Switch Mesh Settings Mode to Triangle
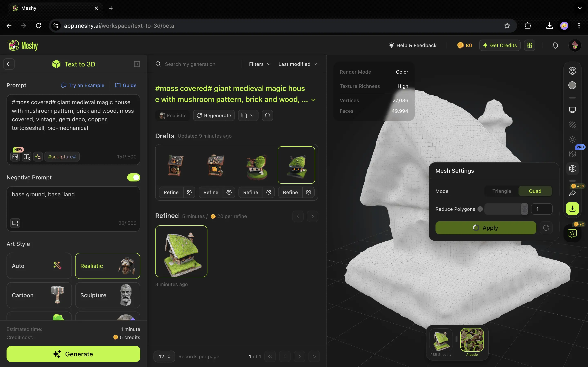588x367 pixels. [x=501, y=191]
